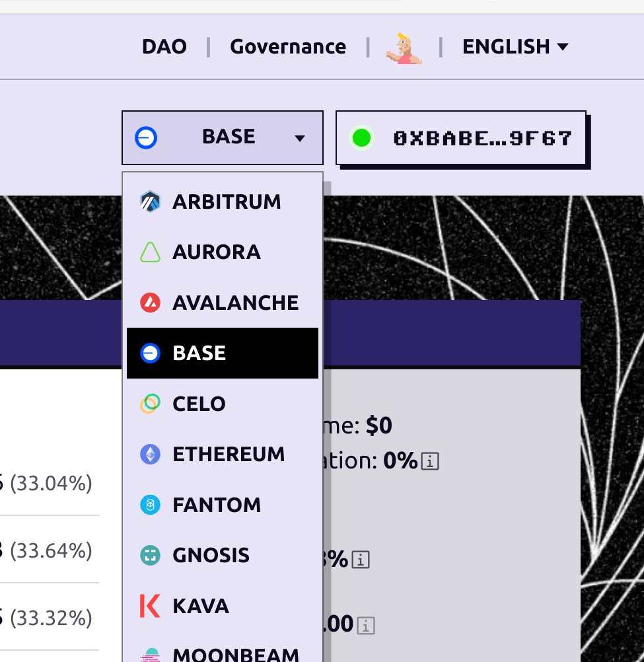644x662 pixels.
Task: Click the Fantom blue logo icon
Action: [x=150, y=505]
